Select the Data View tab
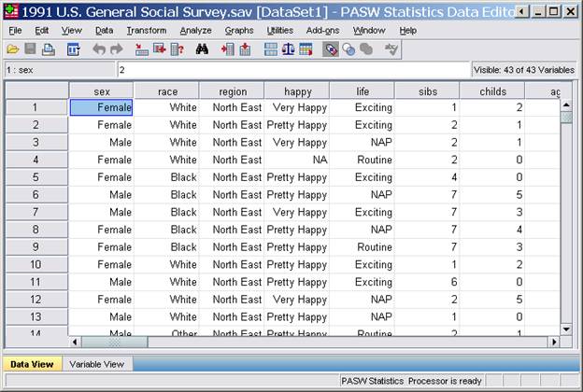This screenshot has height=392, width=583. tap(32, 364)
